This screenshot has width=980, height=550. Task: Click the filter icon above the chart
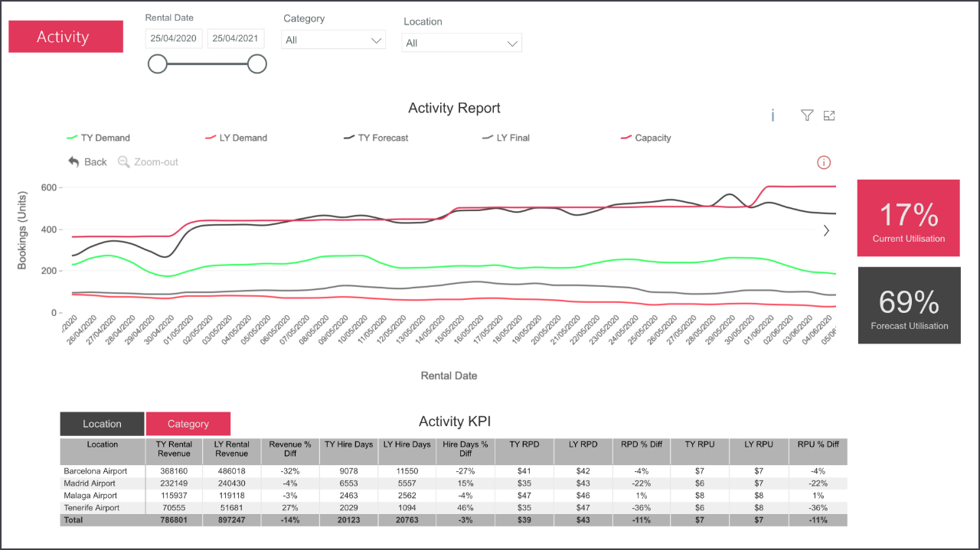coord(806,116)
